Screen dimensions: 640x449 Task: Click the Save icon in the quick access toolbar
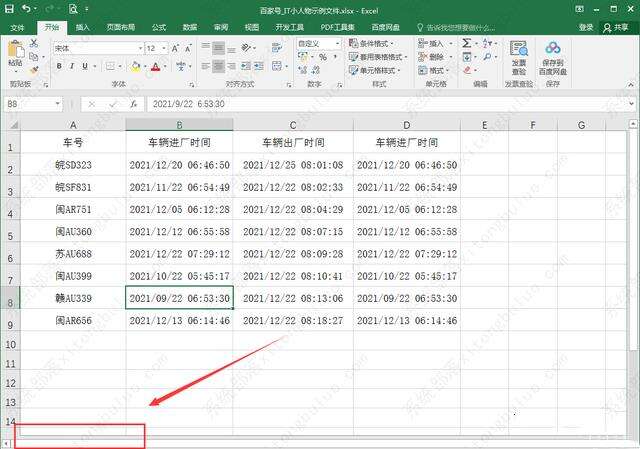pyautogui.click(x=9, y=9)
